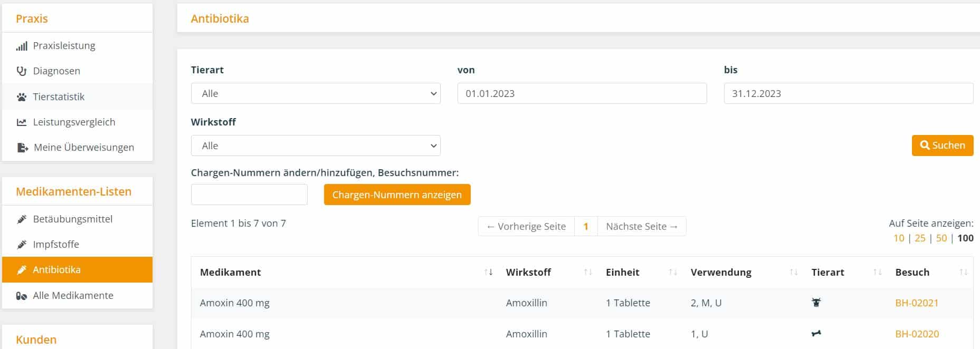Show 25 entries per page

(920, 238)
